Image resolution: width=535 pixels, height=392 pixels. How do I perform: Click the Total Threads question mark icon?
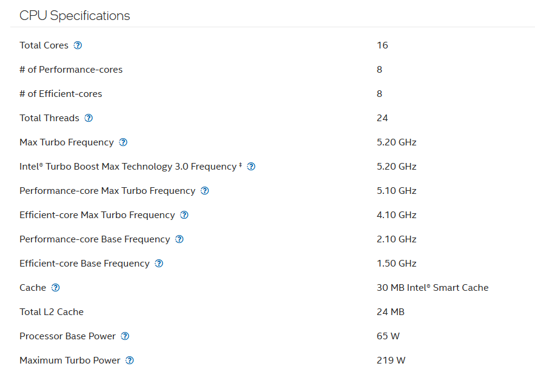(x=89, y=118)
